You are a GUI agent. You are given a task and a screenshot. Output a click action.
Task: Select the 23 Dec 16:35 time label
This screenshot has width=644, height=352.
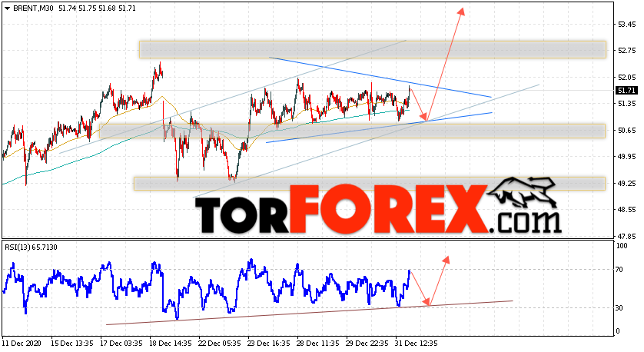pos(267,344)
